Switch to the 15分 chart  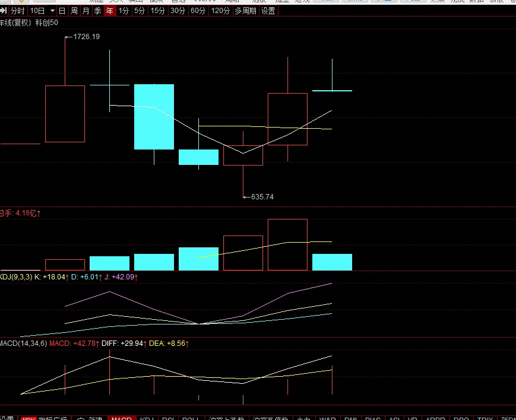point(157,11)
